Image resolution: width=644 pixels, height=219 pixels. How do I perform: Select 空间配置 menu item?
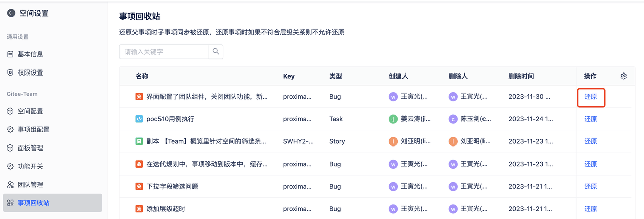pos(30,111)
